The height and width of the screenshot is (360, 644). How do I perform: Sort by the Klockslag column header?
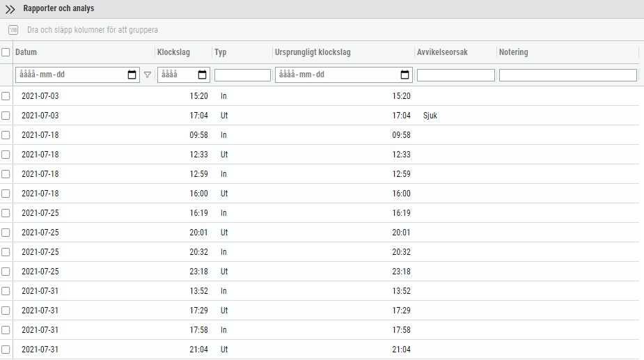tap(173, 52)
